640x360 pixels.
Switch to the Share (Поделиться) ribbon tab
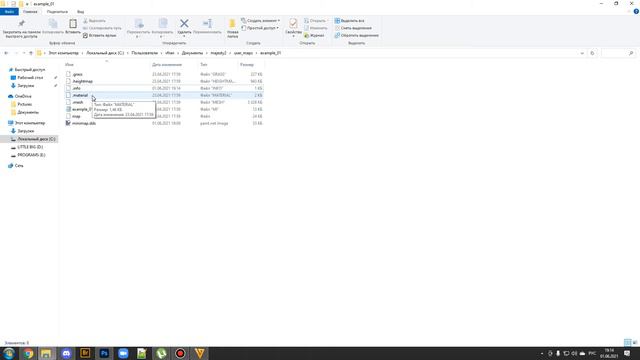click(x=57, y=12)
